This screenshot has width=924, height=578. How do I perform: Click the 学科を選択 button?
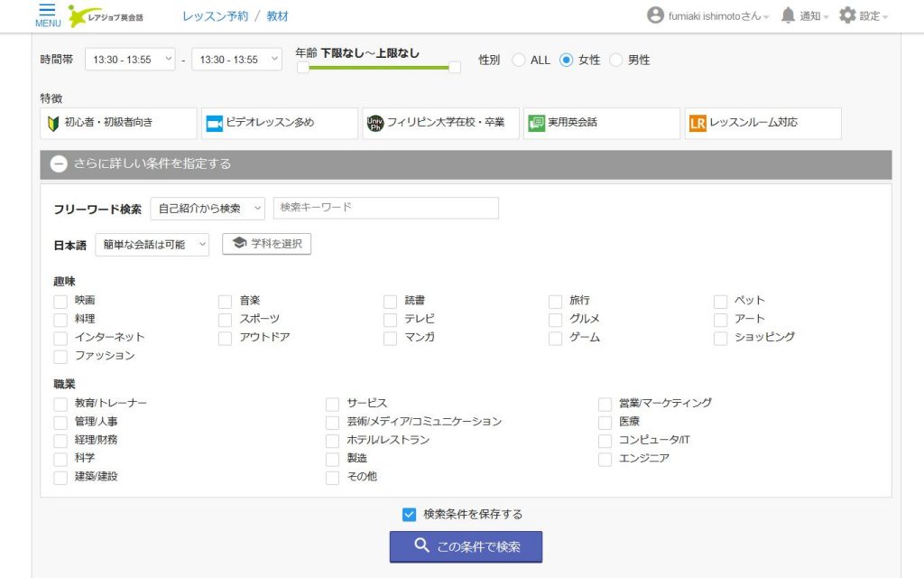(x=267, y=244)
